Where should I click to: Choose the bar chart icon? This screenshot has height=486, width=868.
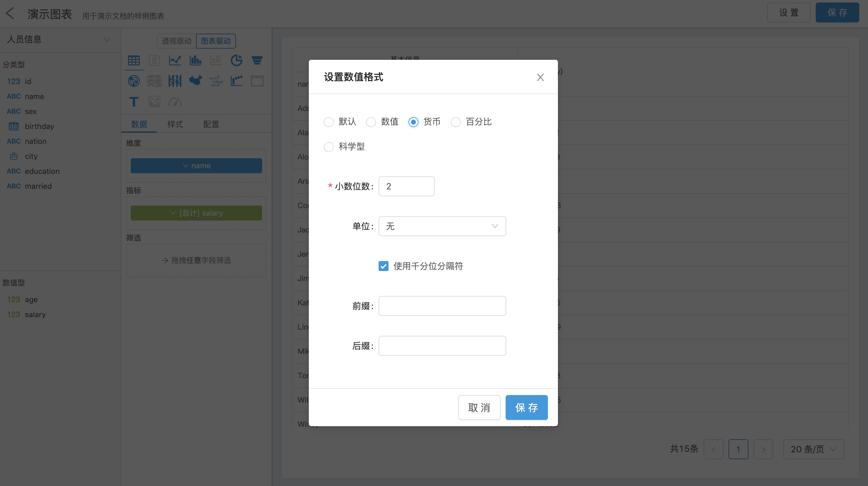tap(196, 60)
